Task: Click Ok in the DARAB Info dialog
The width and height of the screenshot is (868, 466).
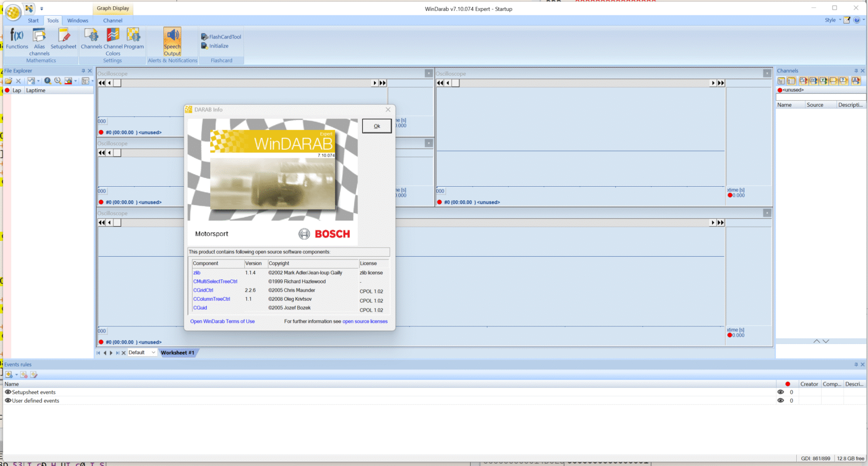Action: point(377,126)
